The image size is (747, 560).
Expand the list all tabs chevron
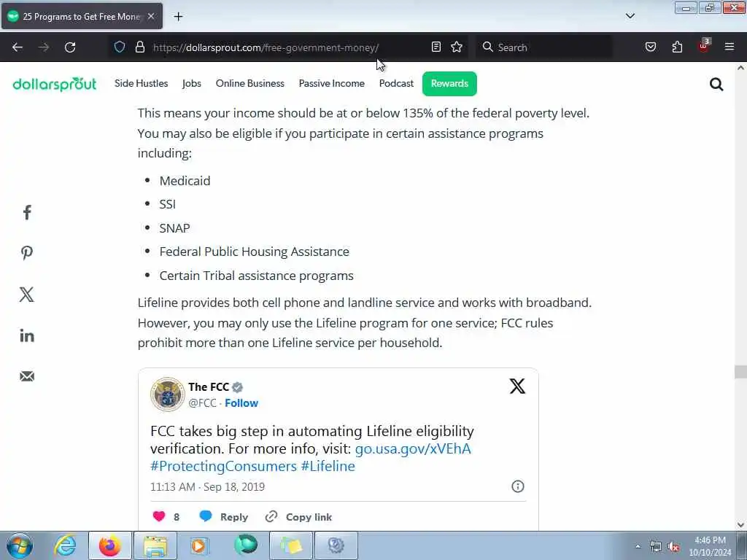[630, 16]
